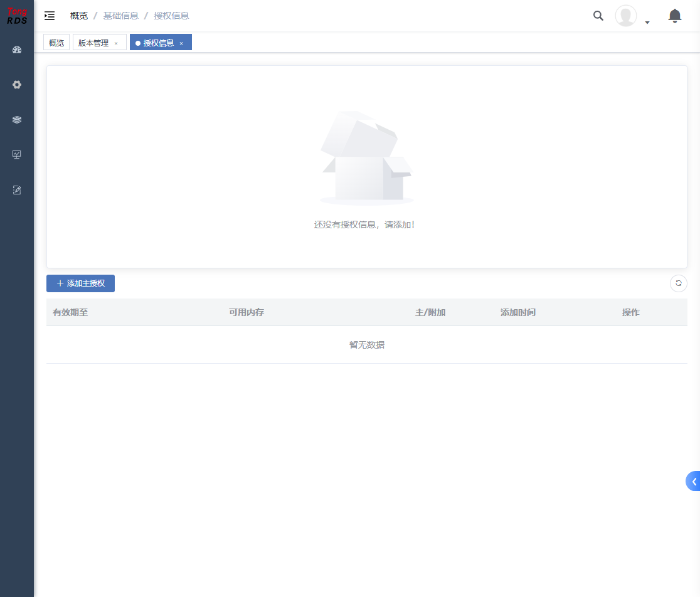The height and width of the screenshot is (597, 700).
Task: Open the settings gear sidebar icon
Action: [x=17, y=85]
